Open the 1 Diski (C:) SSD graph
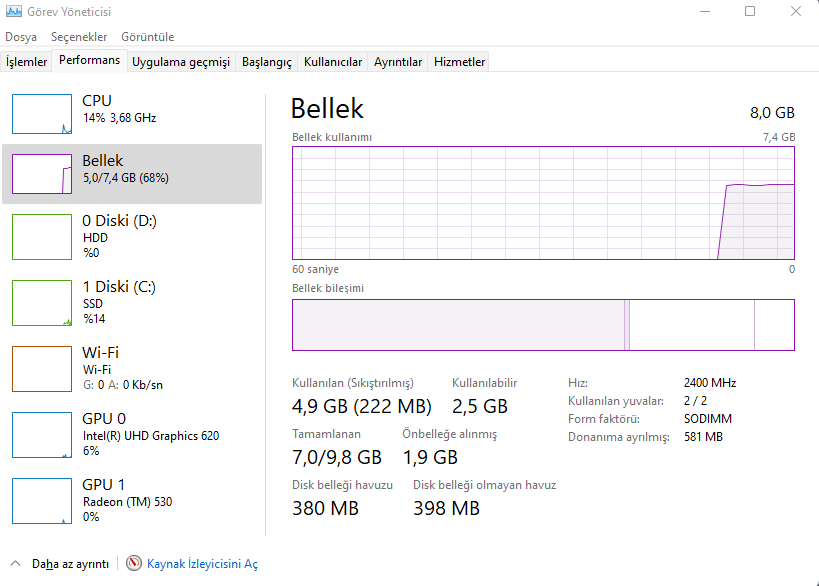This screenshot has width=819, height=586. (42, 303)
